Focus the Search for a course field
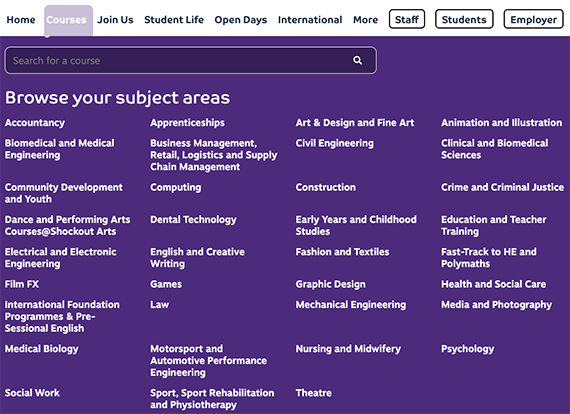Viewport: 570px width, 414px height. pyautogui.click(x=190, y=60)
